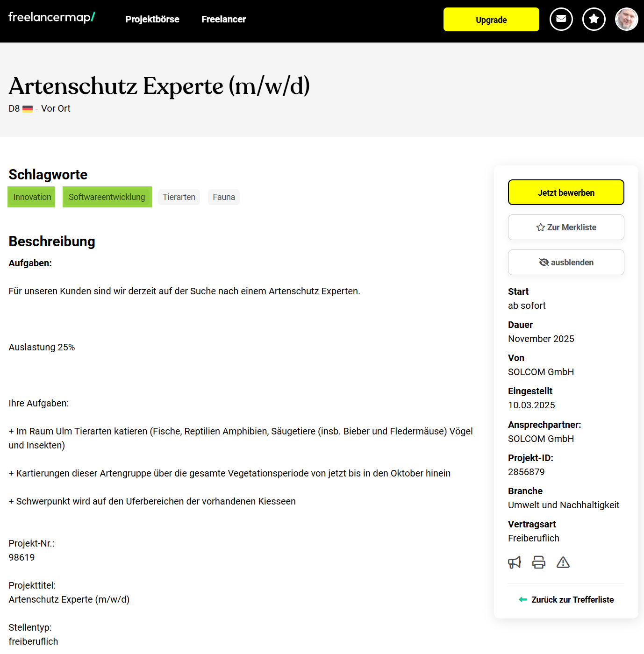
Task: Open the user profile avatar
Action: (626, 19)
